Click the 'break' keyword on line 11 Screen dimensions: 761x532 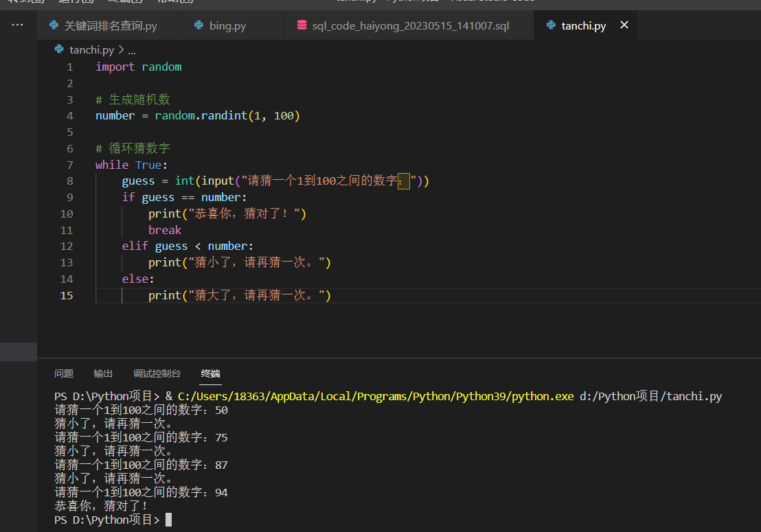tap(165, 230)
